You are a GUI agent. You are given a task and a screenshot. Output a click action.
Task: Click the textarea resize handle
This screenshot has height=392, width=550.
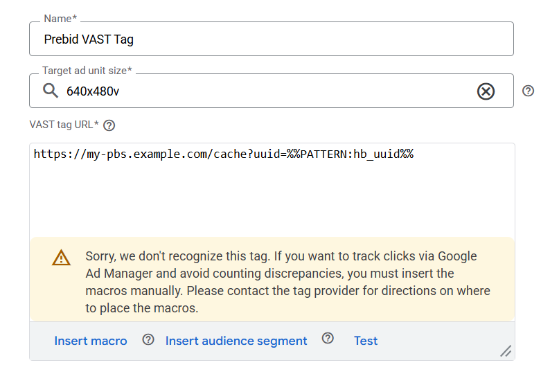pos(506,351)
